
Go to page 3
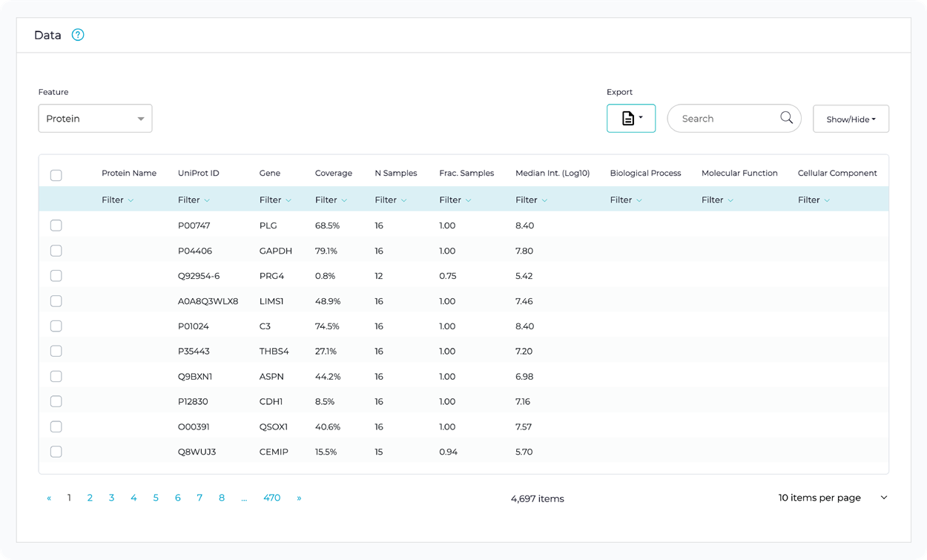111,498
